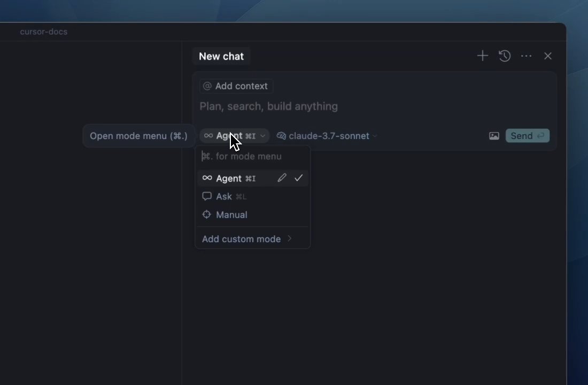Image resolution: width=588 pixels, height=385 pixels.
Task: Click the @ icon in Add context
Action: (x=207, y=86)
